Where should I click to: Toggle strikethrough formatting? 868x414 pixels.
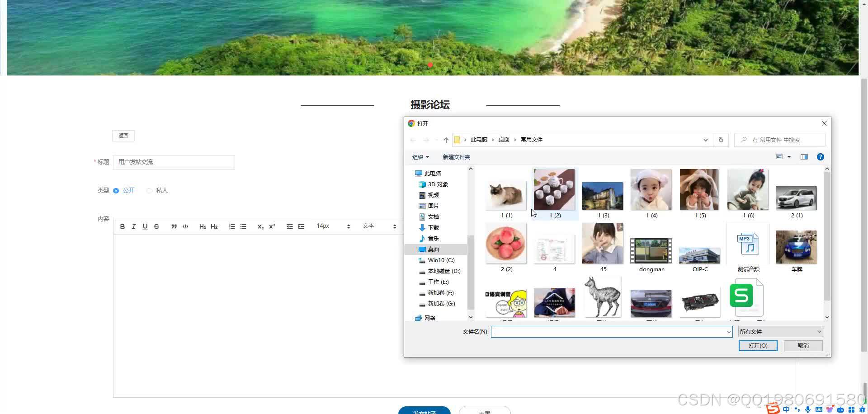tap(156, 226)
